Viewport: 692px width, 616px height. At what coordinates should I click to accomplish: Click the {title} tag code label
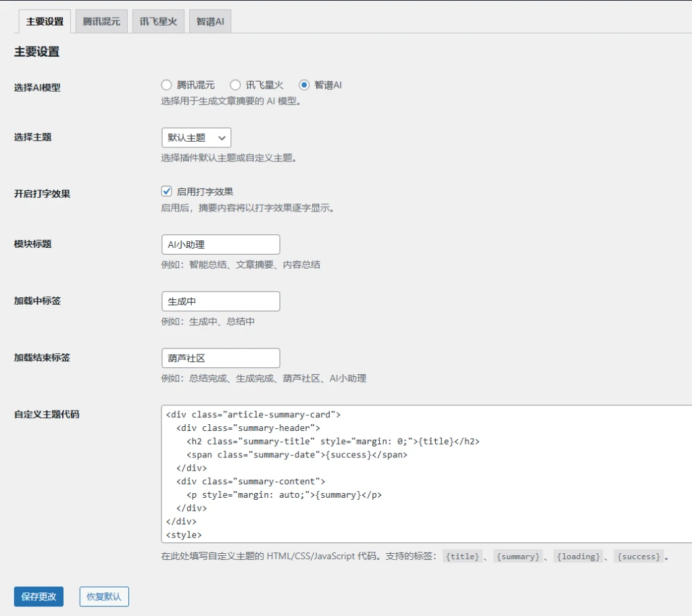462,557
